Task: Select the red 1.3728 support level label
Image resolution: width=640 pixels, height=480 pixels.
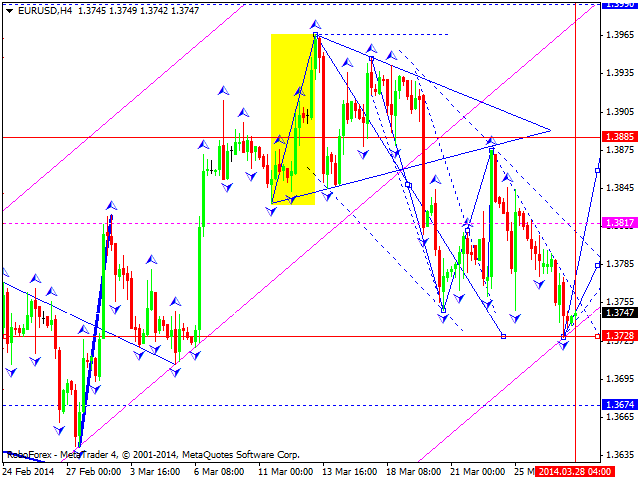Action: pyautogui.click(x=621, y=336)
